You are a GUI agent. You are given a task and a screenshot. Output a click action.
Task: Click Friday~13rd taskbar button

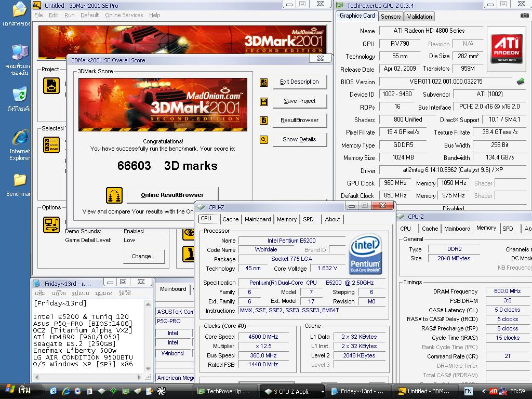[x=358, y=391]
